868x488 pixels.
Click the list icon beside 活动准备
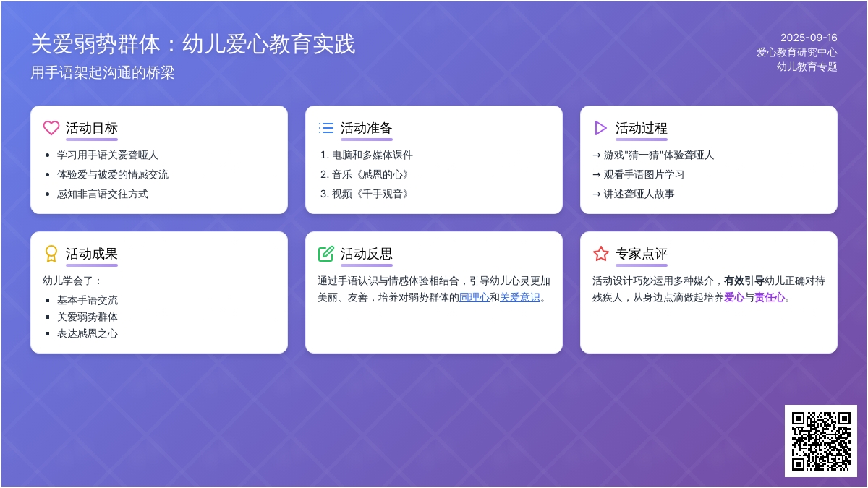click(326, 128)
